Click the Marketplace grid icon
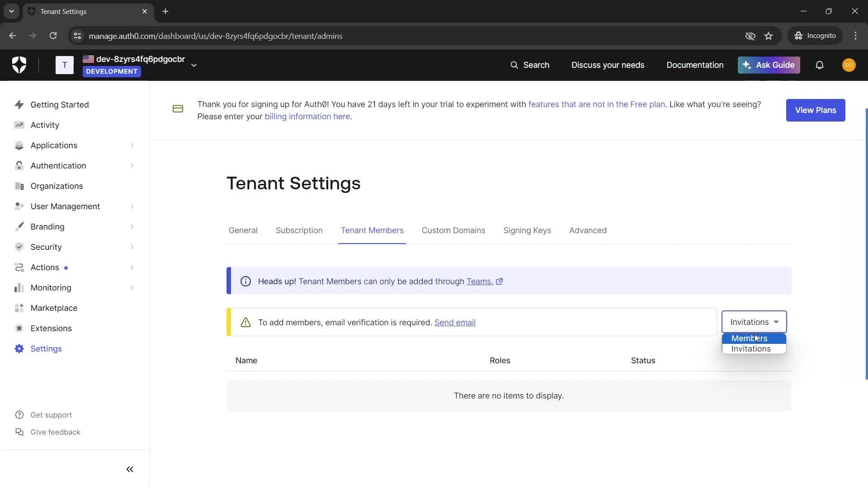This screenshot has height=488, width=868. click(x=19, y=308)
